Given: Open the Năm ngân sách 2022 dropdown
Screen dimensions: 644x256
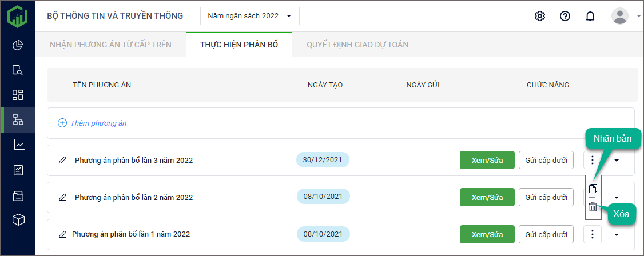Looking at the screenshot, I should point(249,16).
